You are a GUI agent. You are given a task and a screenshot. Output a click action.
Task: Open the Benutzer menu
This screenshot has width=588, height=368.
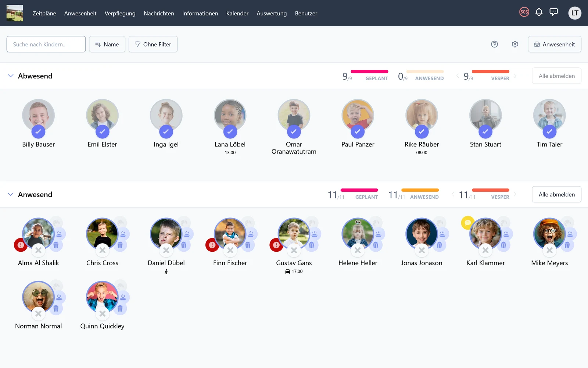(x=306, y=13)
